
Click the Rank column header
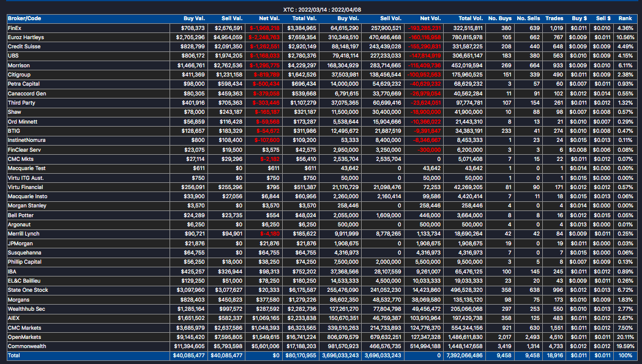[x=625, y=18]
